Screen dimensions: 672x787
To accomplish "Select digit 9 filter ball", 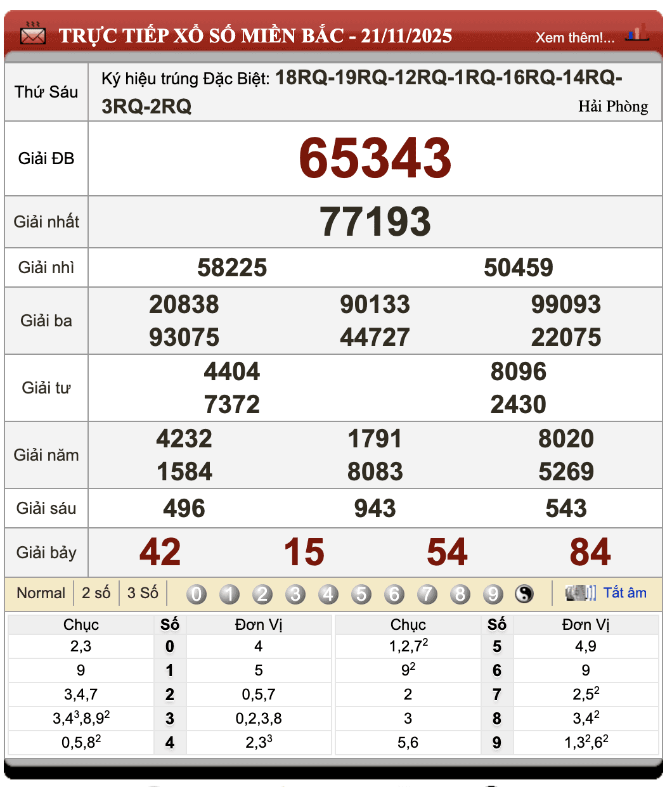I will pos(493,594).
